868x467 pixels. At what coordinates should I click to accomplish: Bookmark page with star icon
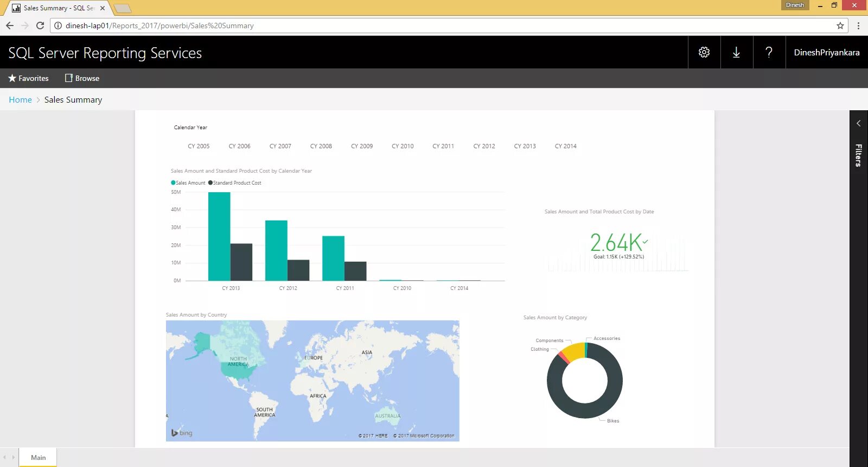[x=840, y=26]
